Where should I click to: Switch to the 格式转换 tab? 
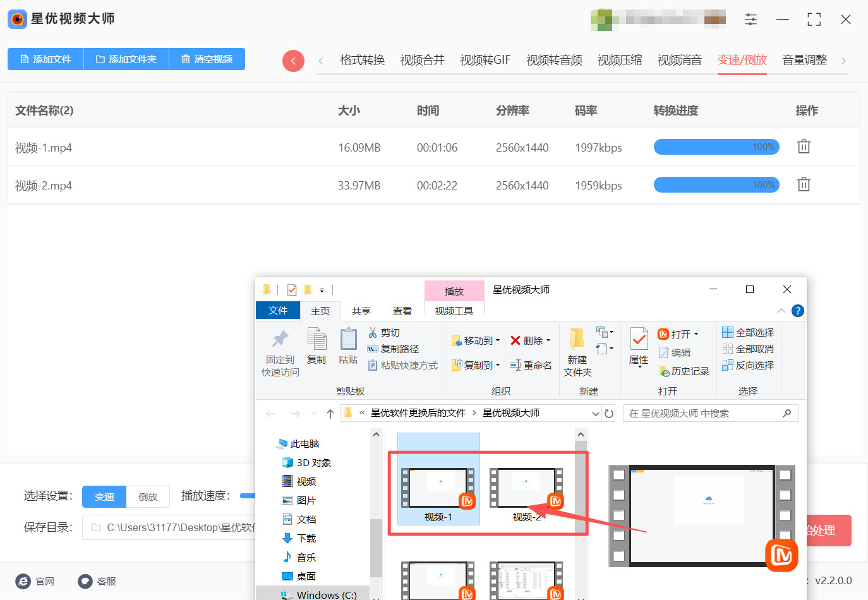[x=363, y=60]
